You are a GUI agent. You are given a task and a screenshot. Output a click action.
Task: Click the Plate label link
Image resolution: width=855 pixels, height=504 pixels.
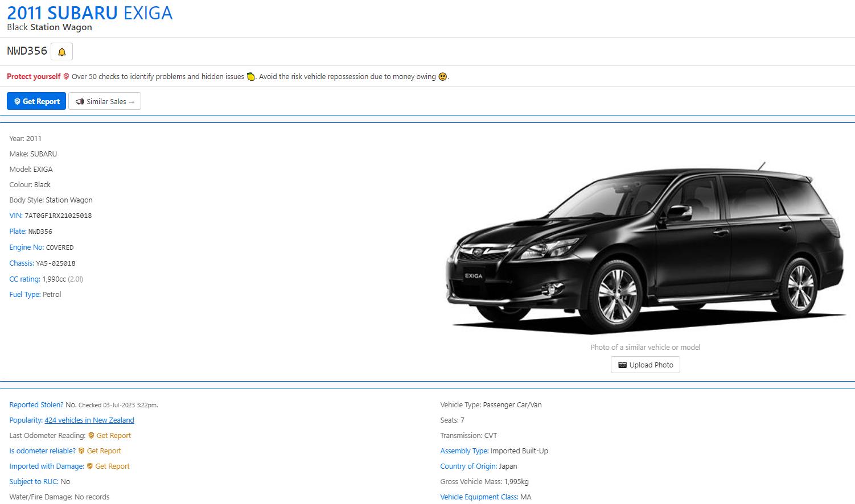pyautogui.click(x=18, y=231)
